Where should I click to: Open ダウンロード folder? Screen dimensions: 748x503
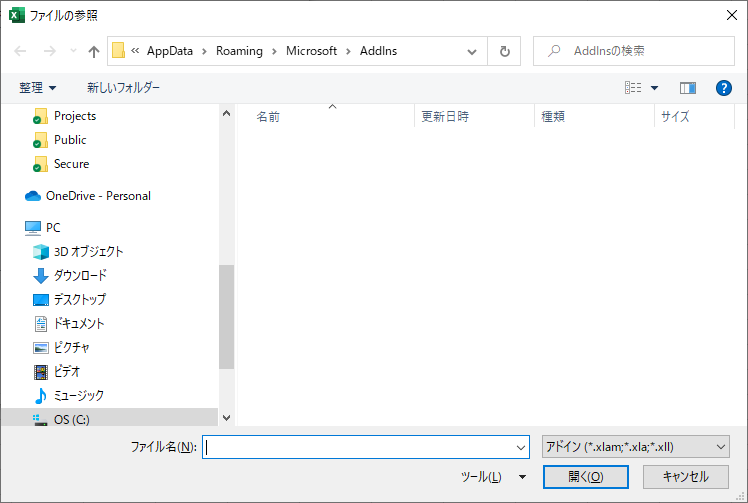click(x=80, y=275)
